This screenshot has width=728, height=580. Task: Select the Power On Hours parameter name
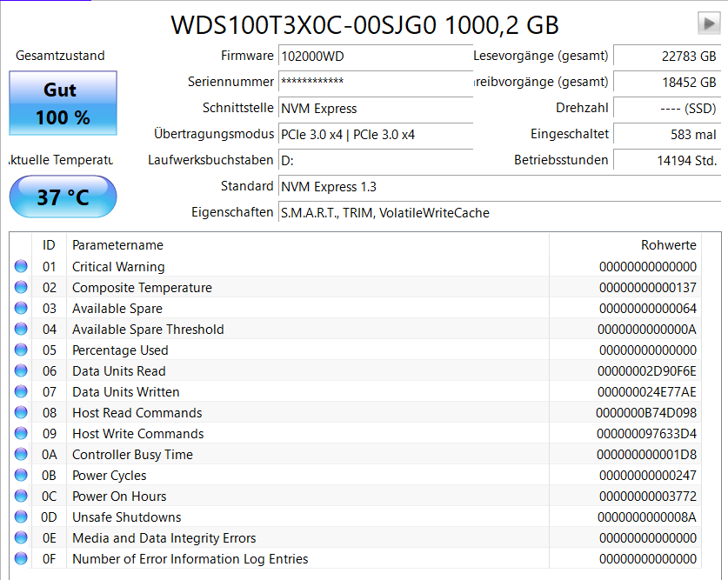coord(119,497)
